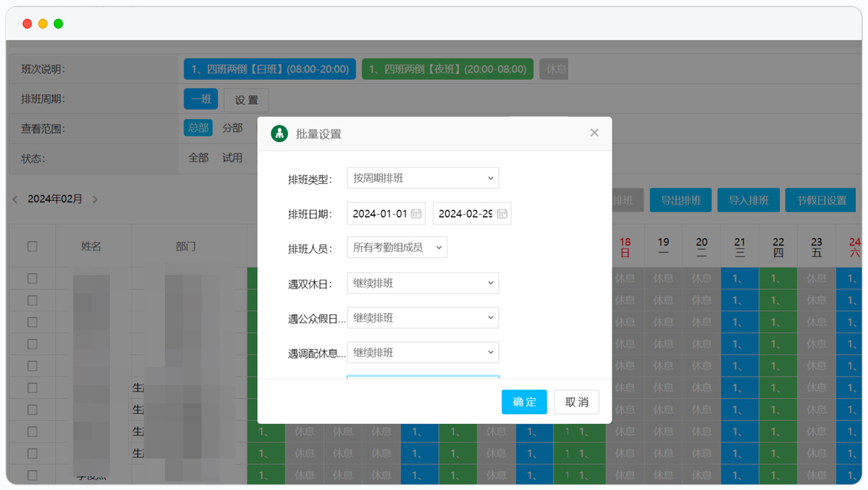Click the calendar icon for start date

416,214
